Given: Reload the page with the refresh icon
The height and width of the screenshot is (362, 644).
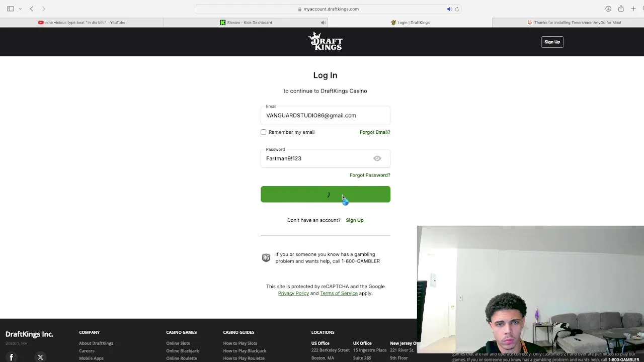Looking at the screenshot, I should pos(457,9).
